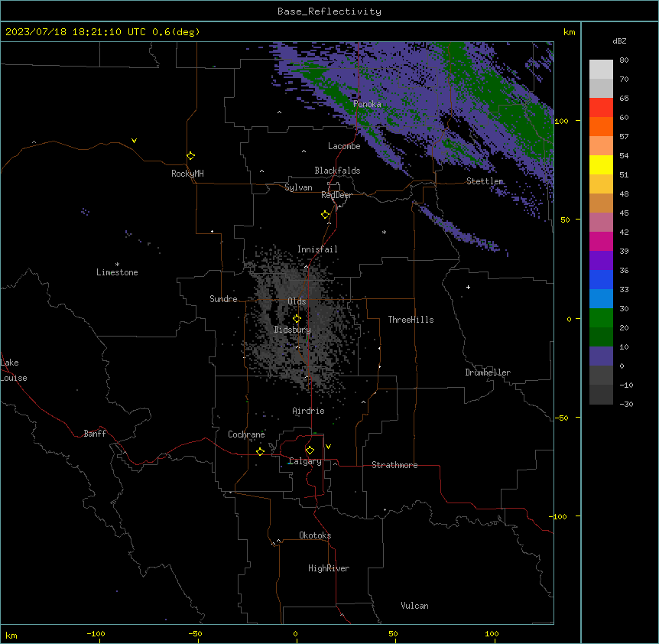659x644 pixels.
Task: Select the slate purple 0-10 dBZ legend swatch
Action: 601,356
